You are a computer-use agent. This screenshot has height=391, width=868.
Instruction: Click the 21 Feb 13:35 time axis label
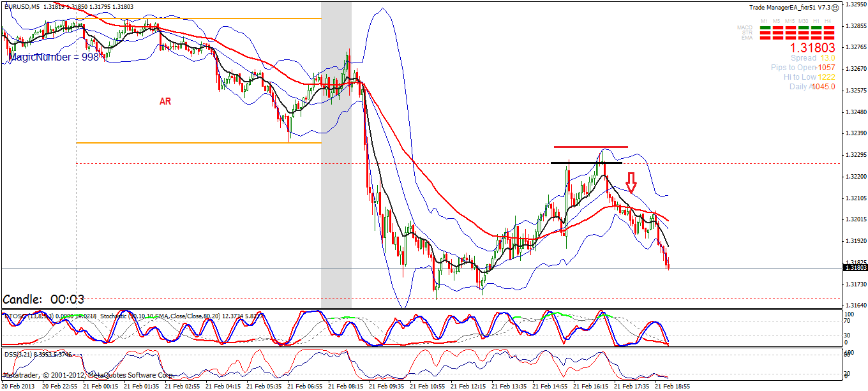pyautogui.click(x=509, y=386)
